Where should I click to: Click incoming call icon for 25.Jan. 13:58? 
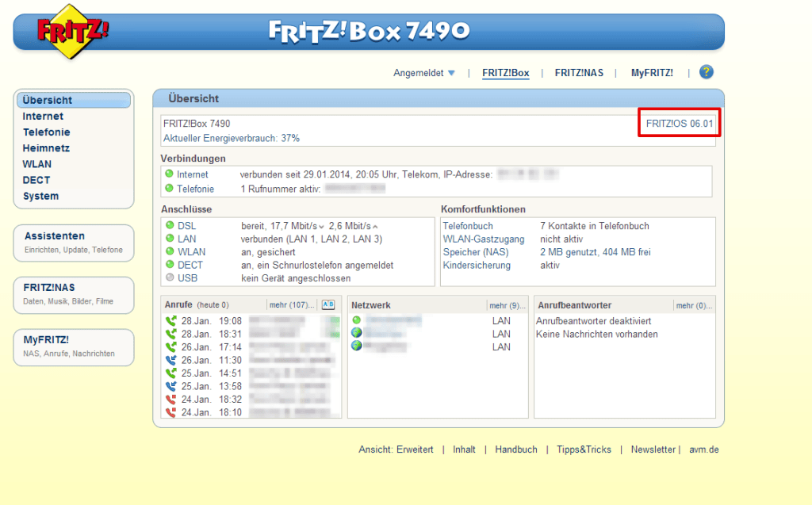point(171,386)
